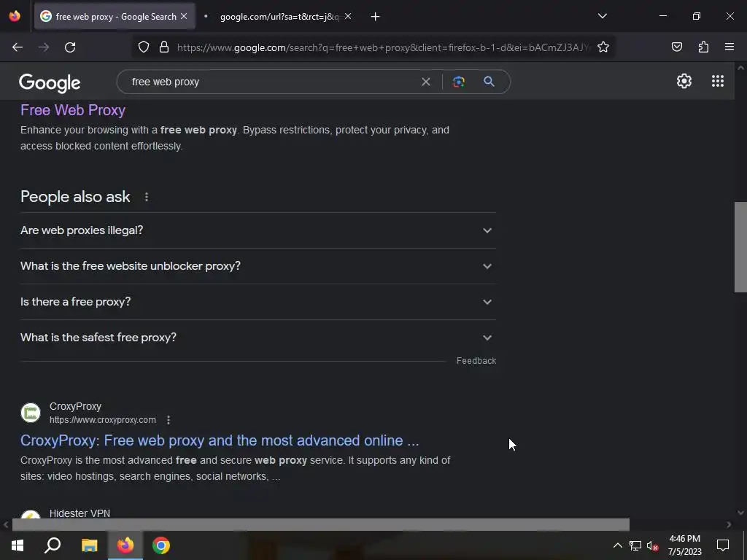This screenshot has height=560, width=747.
Task: Close the free web proxy tab
Action: pyautogui.click(x=184, y=16)
